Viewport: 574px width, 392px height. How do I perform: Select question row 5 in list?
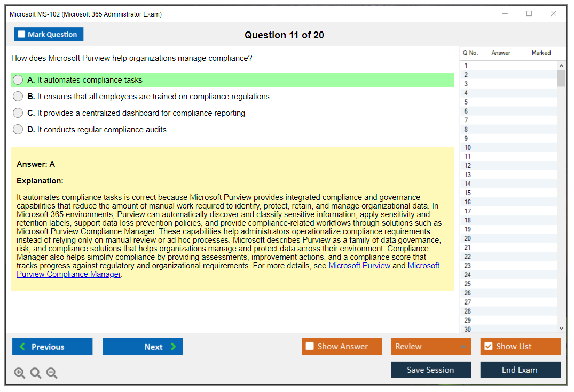pos(508,102)
